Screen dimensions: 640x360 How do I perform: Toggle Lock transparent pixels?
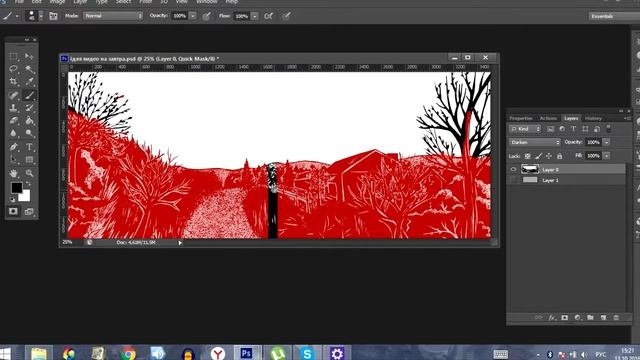click(528, 156)
